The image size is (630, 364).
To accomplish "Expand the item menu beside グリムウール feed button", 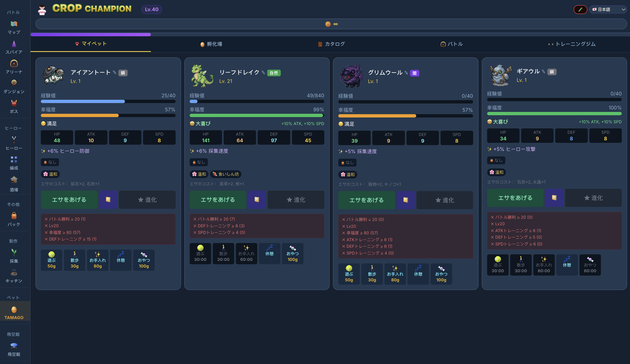I will (x=406, y=200).
